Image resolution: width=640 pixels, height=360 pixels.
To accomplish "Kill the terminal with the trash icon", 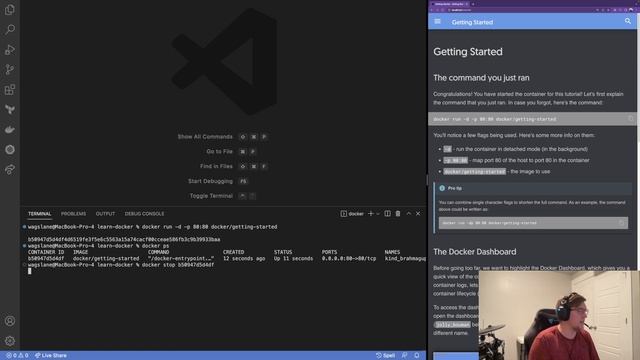I will (398, 213).
